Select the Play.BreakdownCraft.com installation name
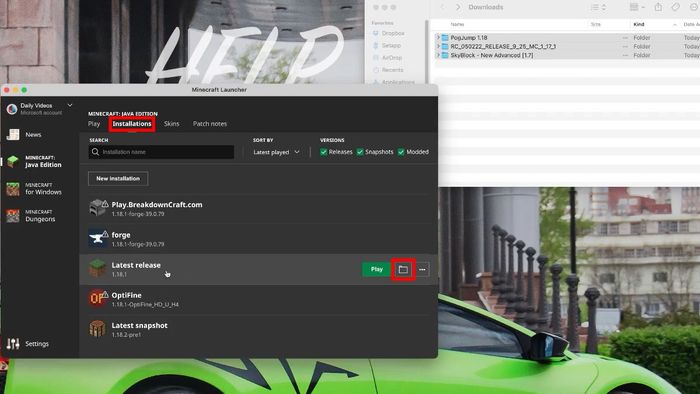The height and width of the screenshot is (394, 700). coord(157,204)
